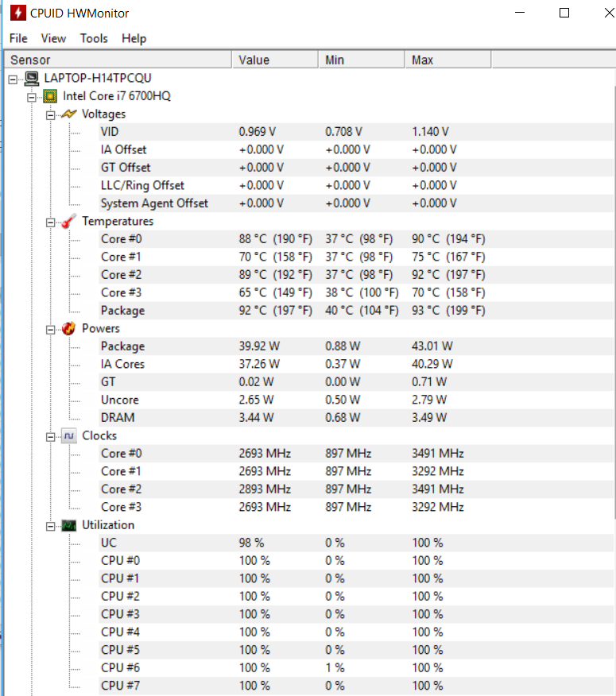
Task: Click the Utilization graph icon
Action: point(69,525)
